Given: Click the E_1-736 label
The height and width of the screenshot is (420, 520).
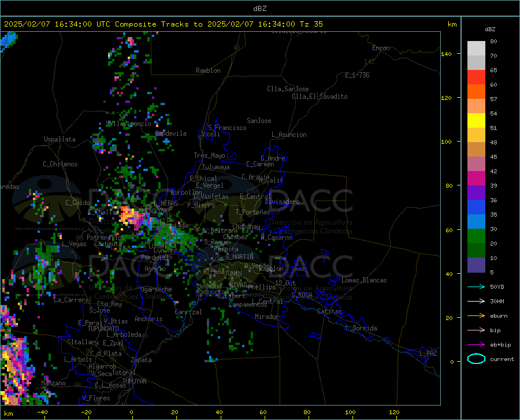Looking at the screenshot, I should pyautogui.click(x=357, y=75).
